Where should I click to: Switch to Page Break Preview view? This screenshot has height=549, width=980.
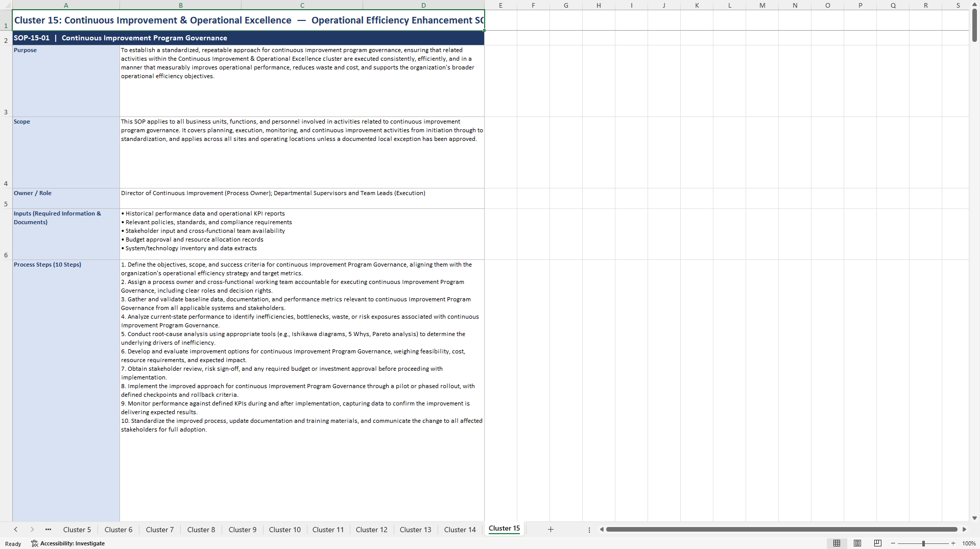point(878,543)
